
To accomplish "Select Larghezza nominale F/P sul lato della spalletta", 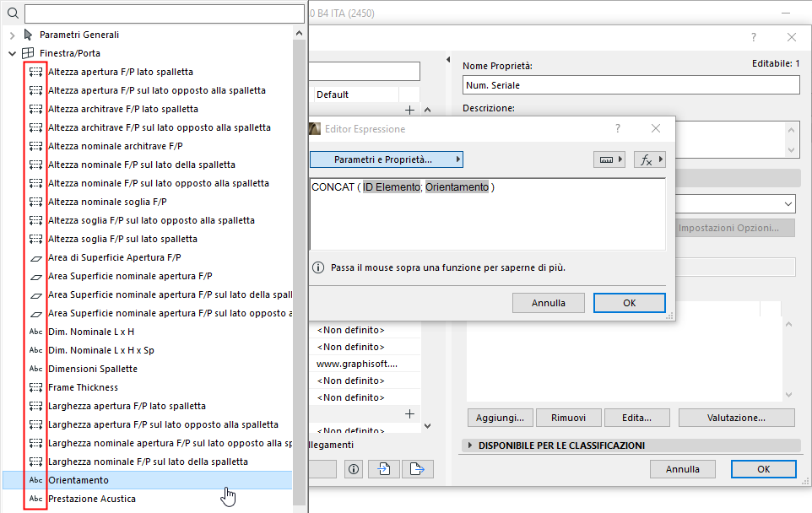I will click(x=148, y=462).
